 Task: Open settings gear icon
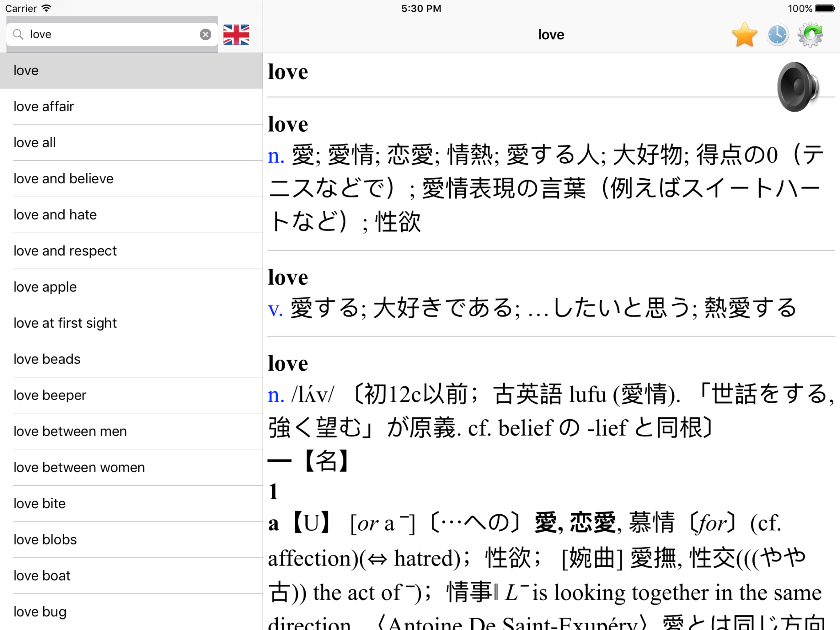810,35
